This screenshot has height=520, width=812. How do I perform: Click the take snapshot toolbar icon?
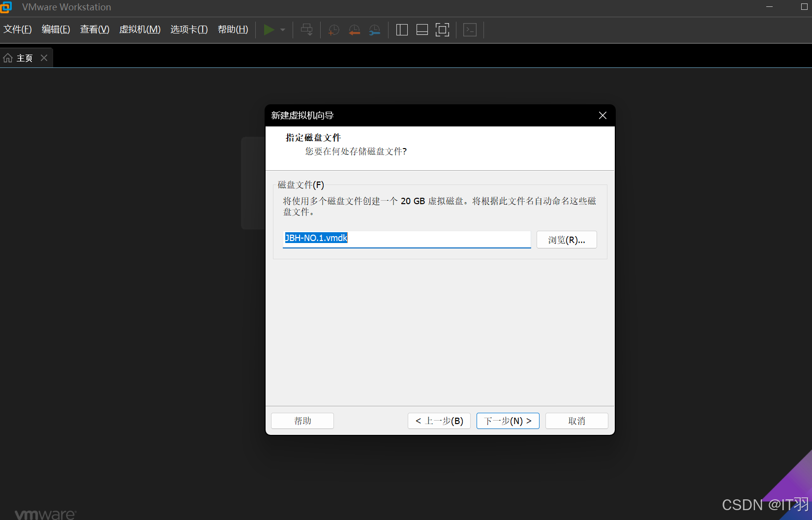333,30
